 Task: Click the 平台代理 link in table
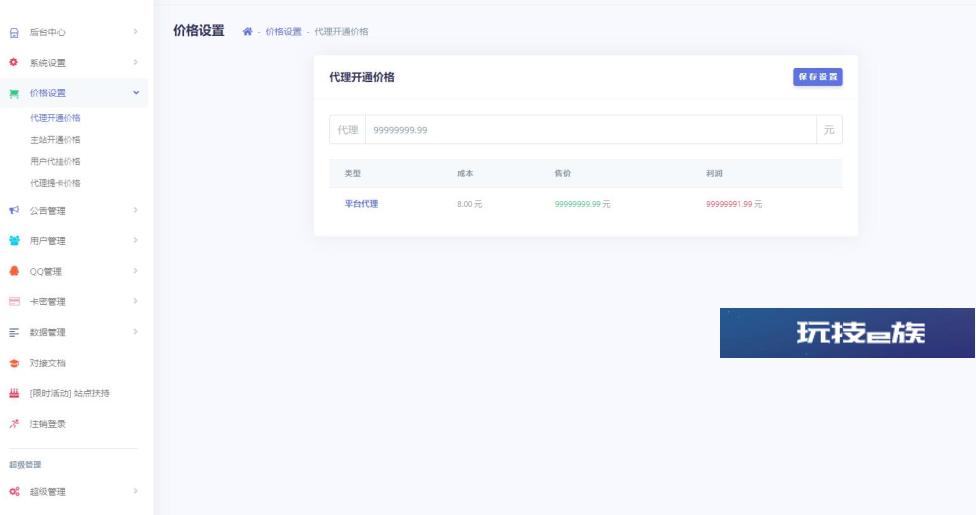361,204
